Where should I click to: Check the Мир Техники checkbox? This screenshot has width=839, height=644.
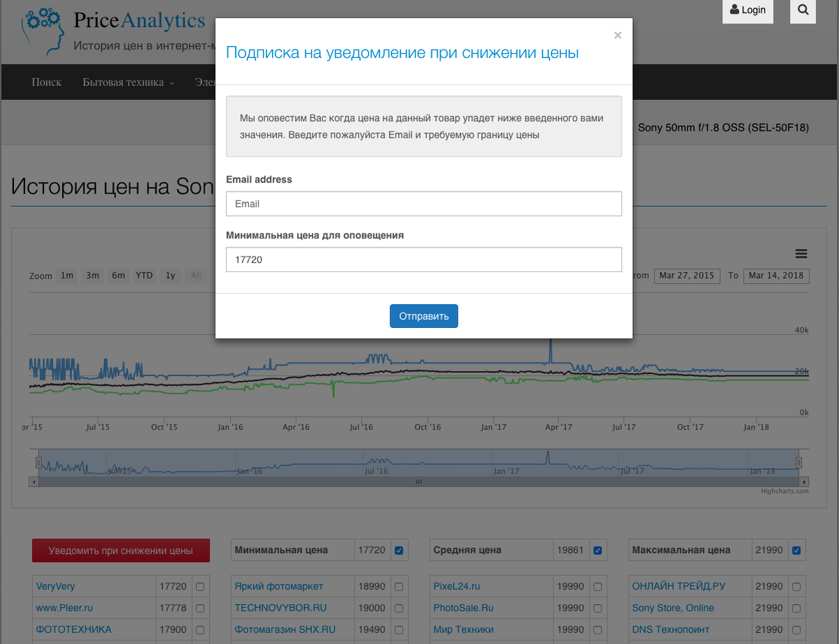click(x=598, y=630)
